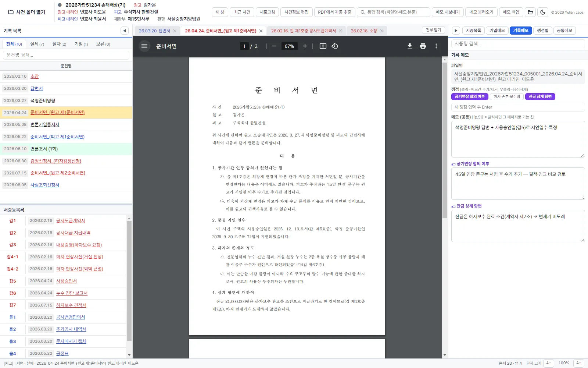Open folder icon button in top toolbar
588x368 pixels.
pyautogui.click(x=530, y=12)
